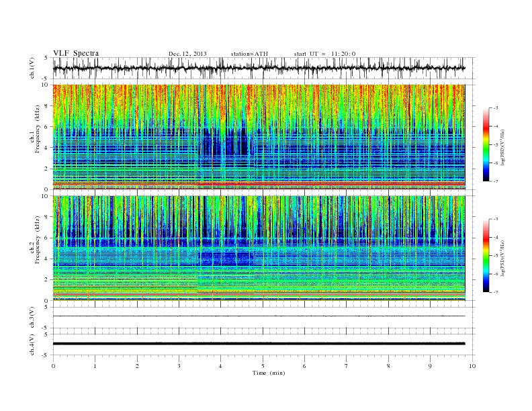Click time axis tick label "9"
Viewport: 532px width, 411px height.
tap(430, 366)
